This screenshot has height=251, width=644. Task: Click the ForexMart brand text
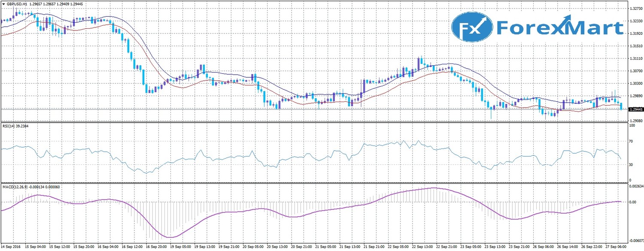[559, 28]
